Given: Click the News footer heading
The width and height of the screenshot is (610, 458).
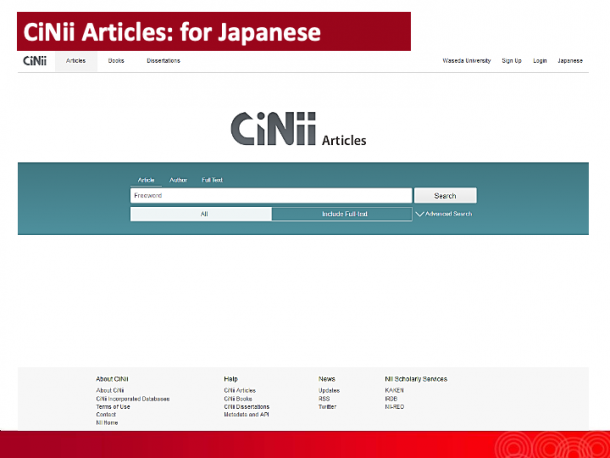Looking at the screenshot, I should click(x=327, y=379).
